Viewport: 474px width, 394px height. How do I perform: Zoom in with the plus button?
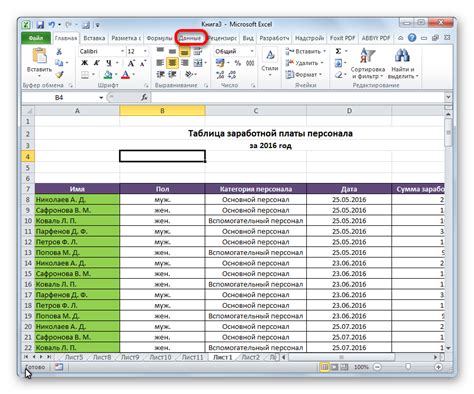coord(438,367)
